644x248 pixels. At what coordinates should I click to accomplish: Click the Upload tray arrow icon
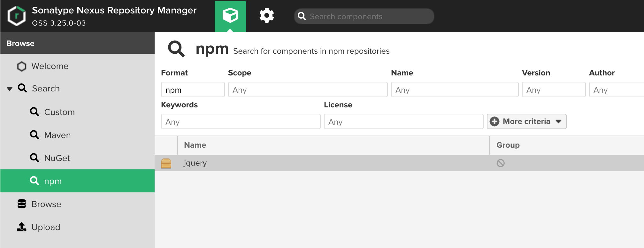(x=22, y=227)
